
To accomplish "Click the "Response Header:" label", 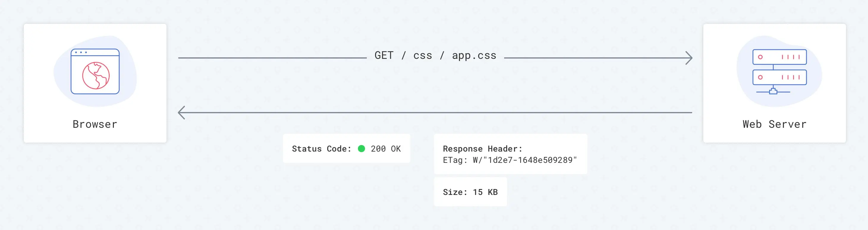I will 482,149.
